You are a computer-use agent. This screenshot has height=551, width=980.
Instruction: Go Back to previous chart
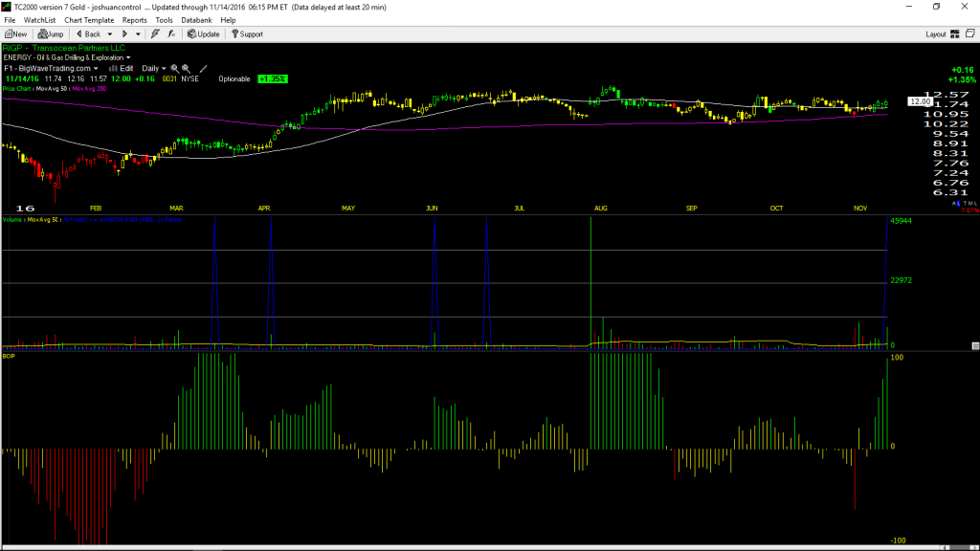pyautogui.click(x=88, y=34)
